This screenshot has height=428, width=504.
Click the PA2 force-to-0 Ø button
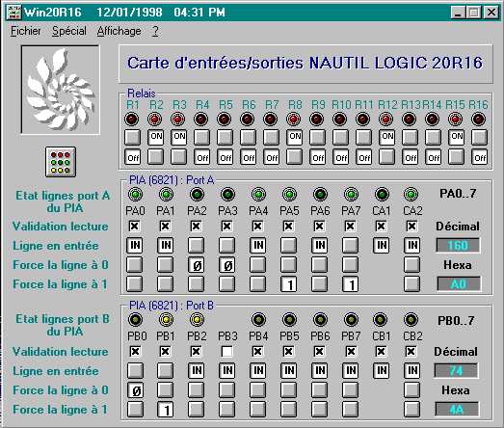197,265
